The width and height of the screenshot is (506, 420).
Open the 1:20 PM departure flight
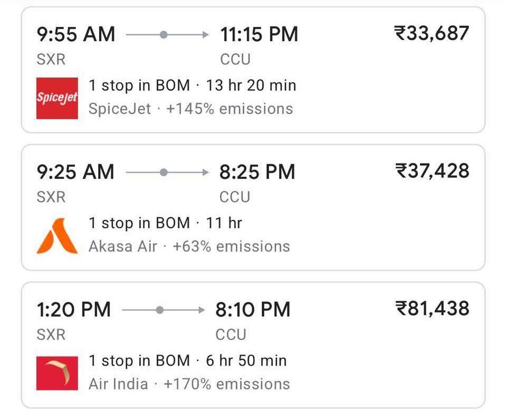click(73, 310)
